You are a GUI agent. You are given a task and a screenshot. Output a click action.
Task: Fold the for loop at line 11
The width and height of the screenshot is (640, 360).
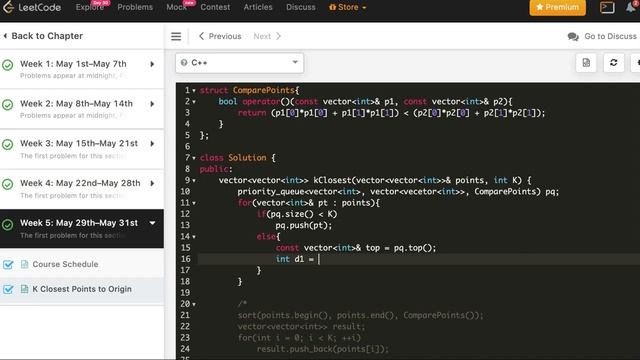[194, 203]
